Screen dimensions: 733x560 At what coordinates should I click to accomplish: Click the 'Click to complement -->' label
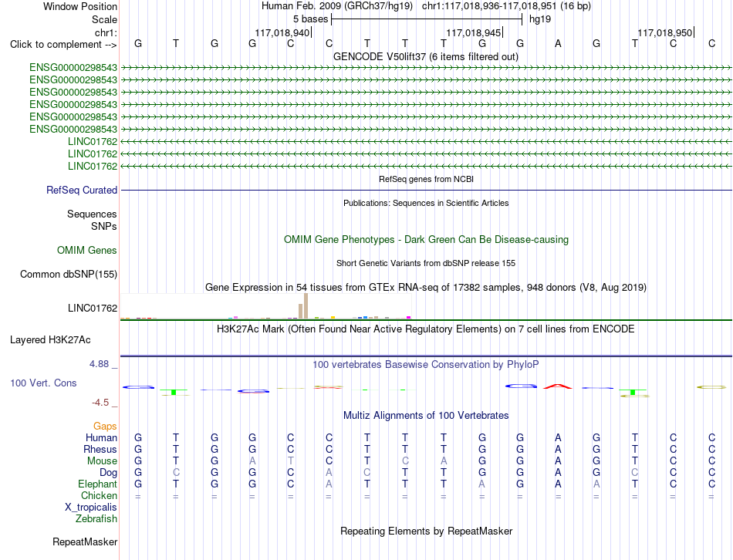click(63, 45)
